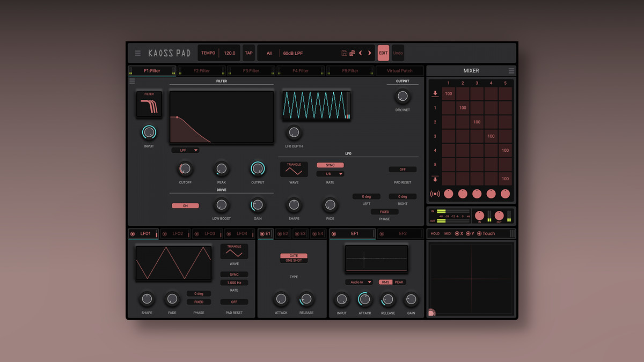Toggle the LFO rate SYNC button in the Filter section

[330, 165]
